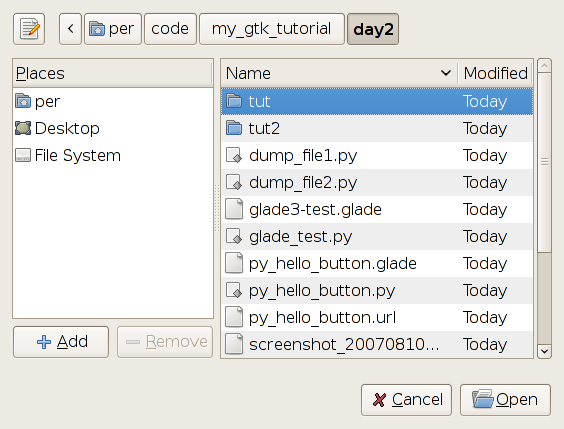Select the dump_file1.py script icon
This screenshot has height=429, width=564.
coord(234,155)
